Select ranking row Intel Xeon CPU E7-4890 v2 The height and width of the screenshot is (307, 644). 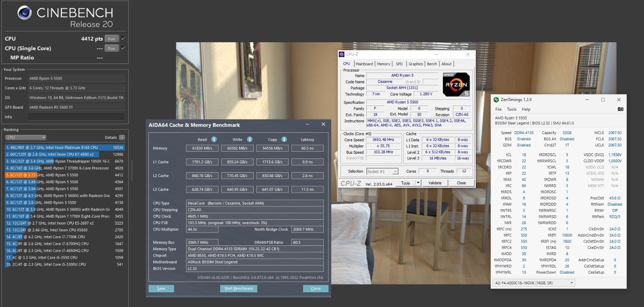pyautogui.click(x=64, y=155)
